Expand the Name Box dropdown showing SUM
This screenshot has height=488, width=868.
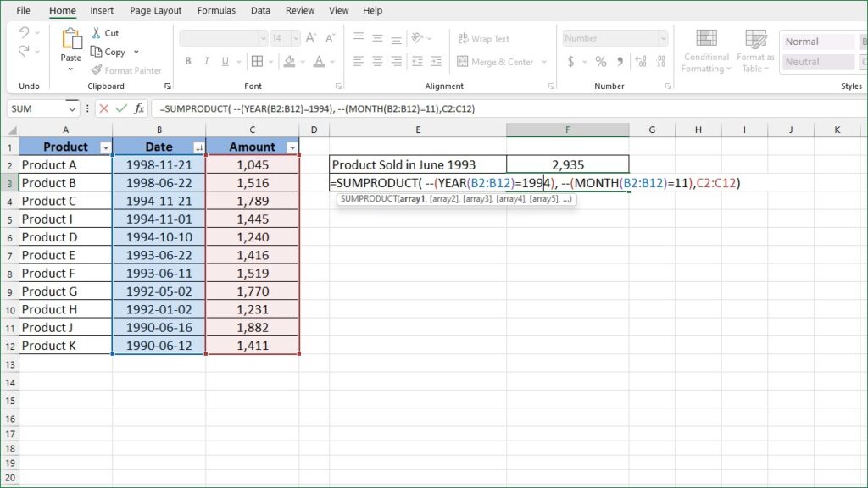click(x=71, y=108)
